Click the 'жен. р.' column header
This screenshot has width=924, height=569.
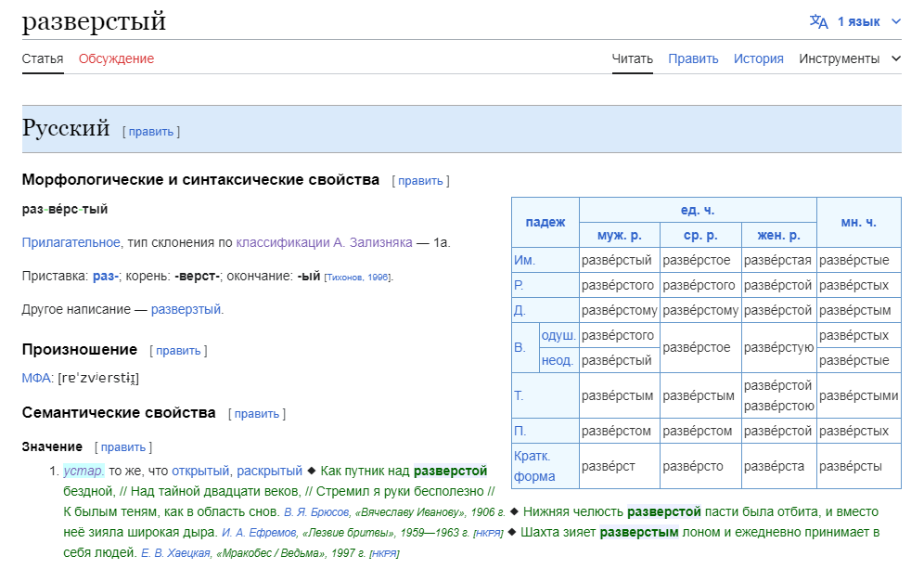pos(778,235)
